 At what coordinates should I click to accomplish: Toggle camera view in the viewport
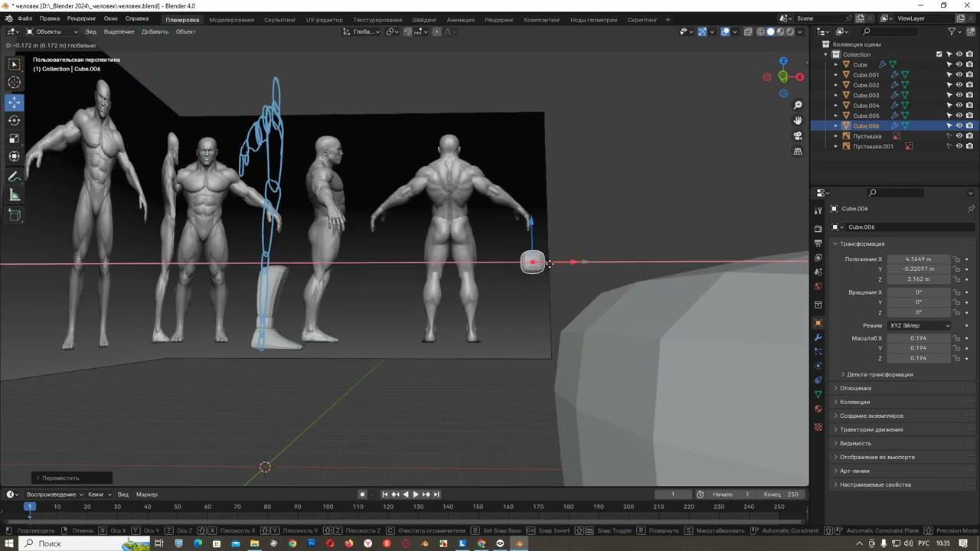coord(798,135)
